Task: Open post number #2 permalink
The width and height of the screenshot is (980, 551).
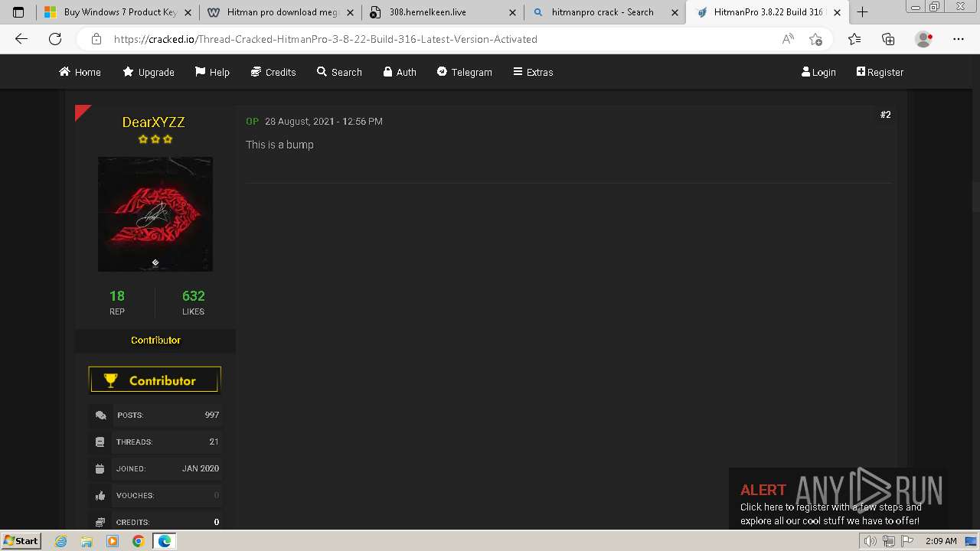Action: 885,115
